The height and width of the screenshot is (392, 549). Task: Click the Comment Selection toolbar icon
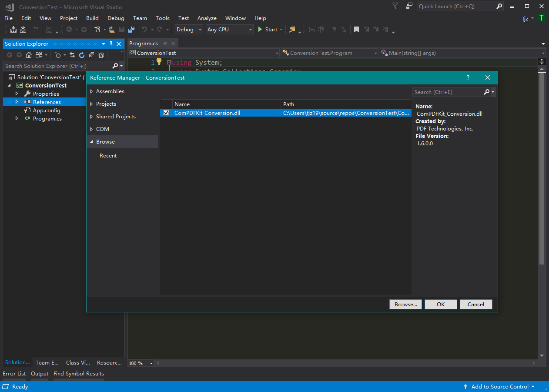pos(334,30)
